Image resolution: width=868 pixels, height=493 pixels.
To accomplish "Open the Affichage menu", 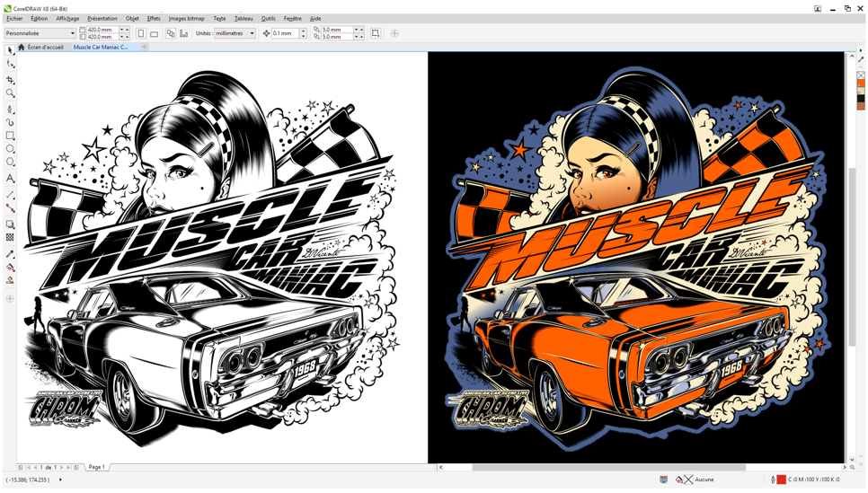I will click(67, 18).
